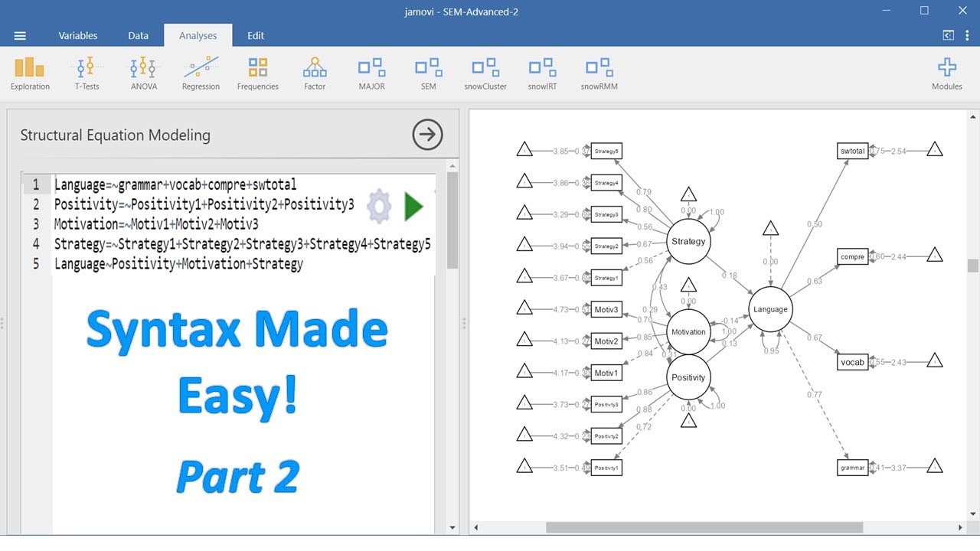Select the Analyses tab
This screenshot has height=551, width=980.
click(x=198, y=35)
